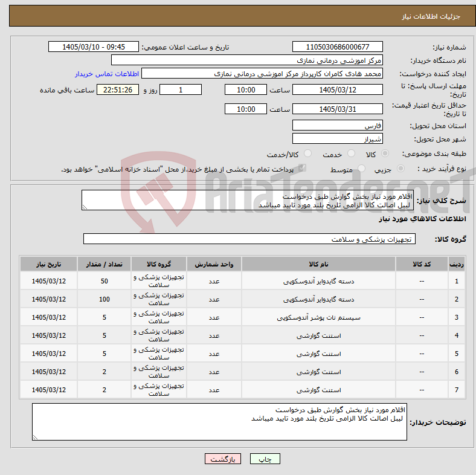
Task: Toggle the Islamic treasury payment checkbox
Action: tap(302, 168)
